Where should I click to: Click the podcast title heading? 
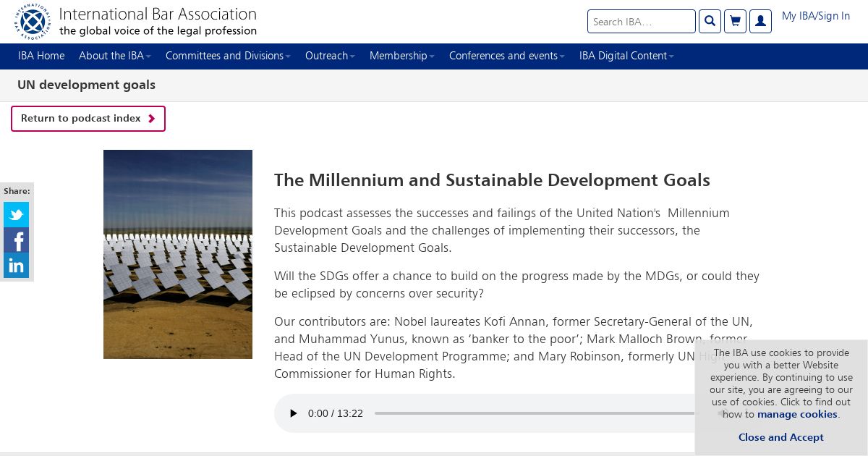coord(492,180)
